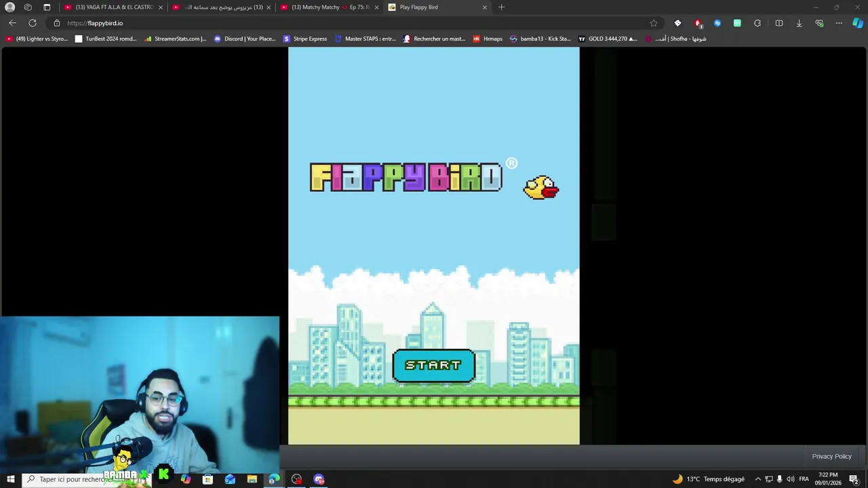Image resolution: width=868 pixels, height=488 pixels.
Task: Open Stripe Express bookmark
Action: (305, 39)
